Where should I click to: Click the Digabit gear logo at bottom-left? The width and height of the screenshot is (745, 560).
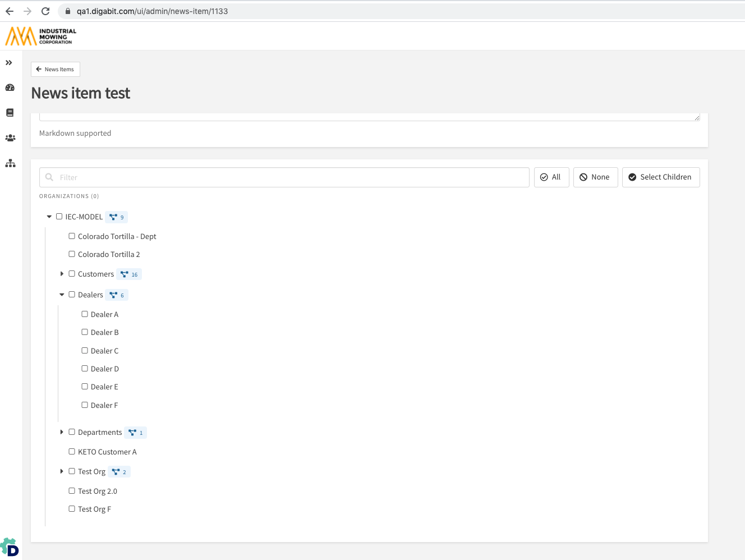point(10,547)
